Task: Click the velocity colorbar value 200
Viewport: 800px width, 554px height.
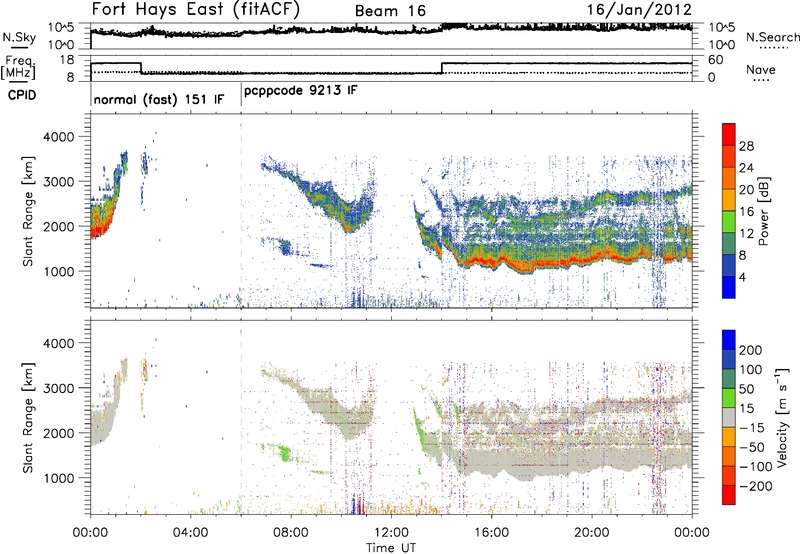Action: (x=751, y=350)
